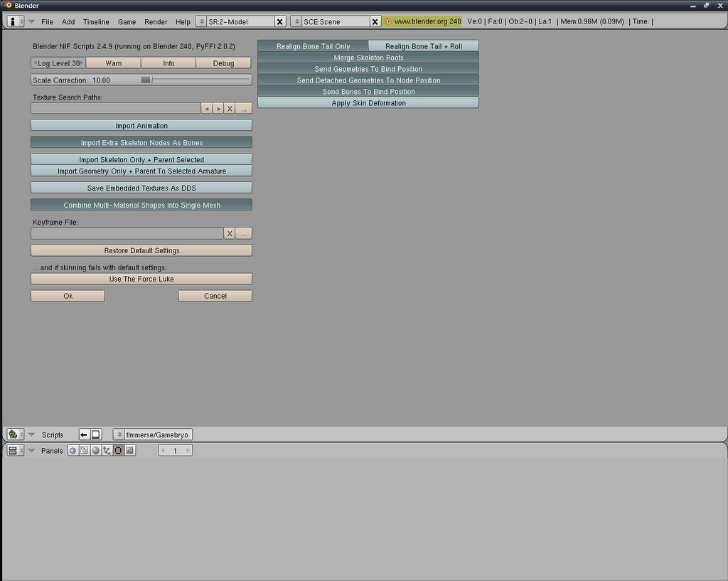Click the Restore Default Settings button
Image resolution: width=728 pixels, height=581 pixels.
click(141, 251)
